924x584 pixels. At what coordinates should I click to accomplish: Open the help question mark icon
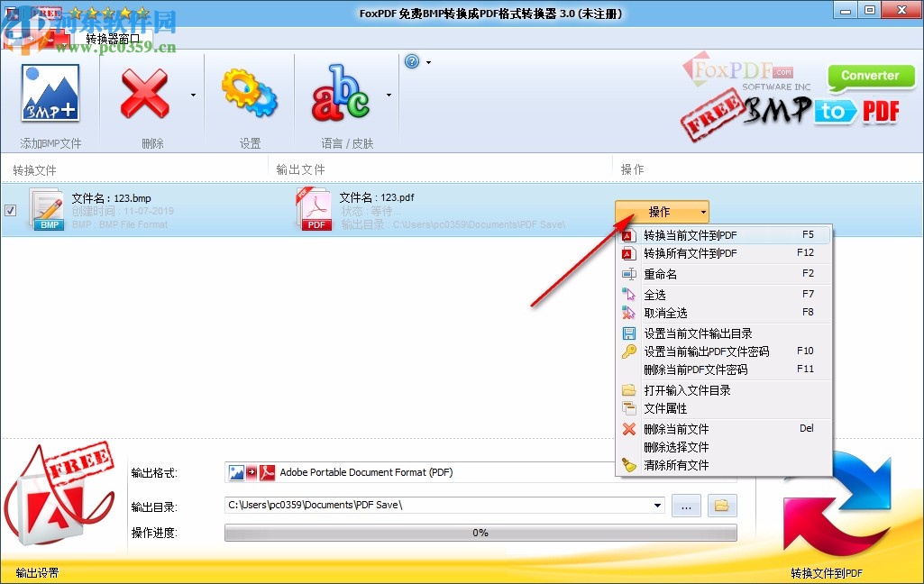click(412, 61)
